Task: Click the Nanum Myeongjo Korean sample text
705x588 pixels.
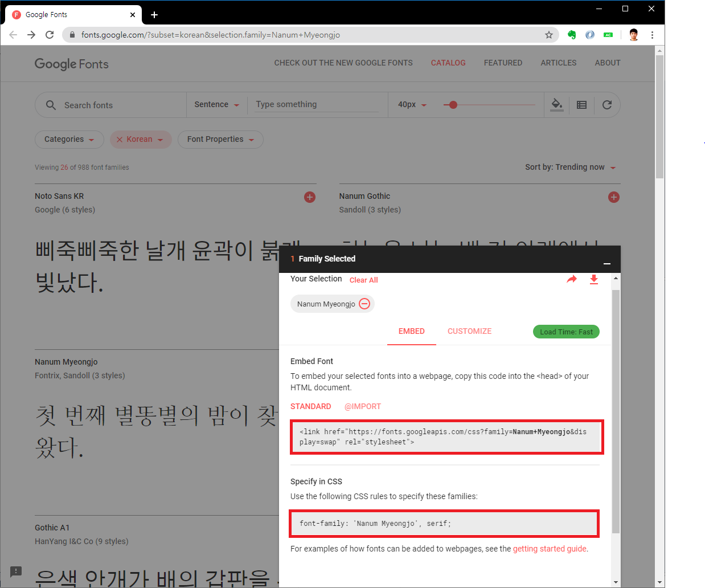Action: (x=157, y=431)
